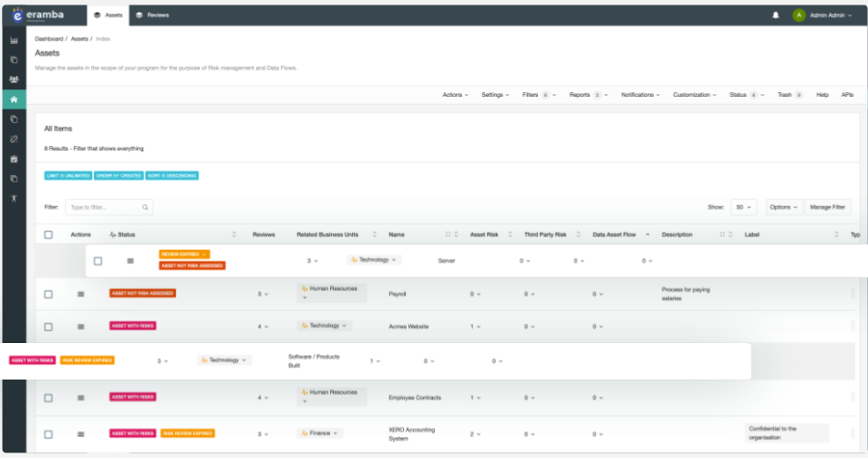Open the chart icon in the sidebar
Image resolution: width=868 pixels, height=458 pixels.
(14, 40)
